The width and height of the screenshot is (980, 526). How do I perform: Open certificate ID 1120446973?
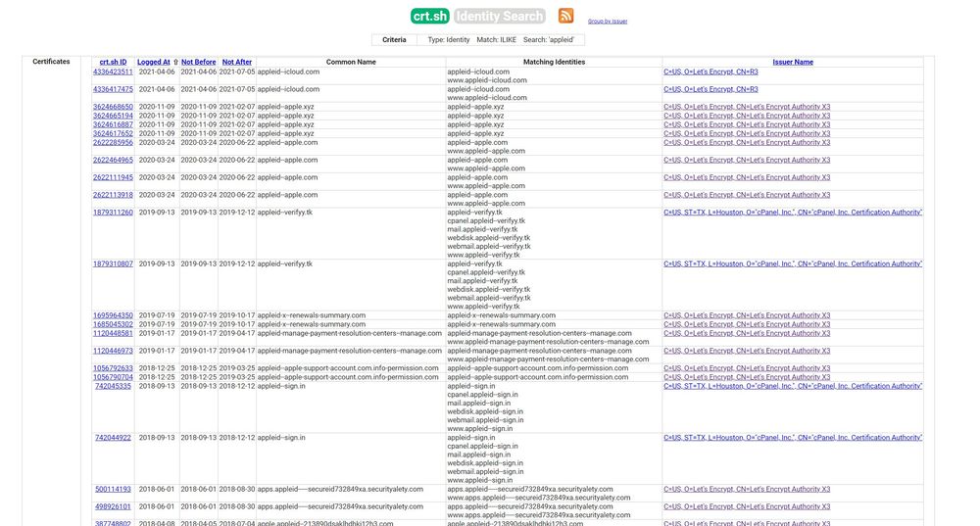(113, 351)
